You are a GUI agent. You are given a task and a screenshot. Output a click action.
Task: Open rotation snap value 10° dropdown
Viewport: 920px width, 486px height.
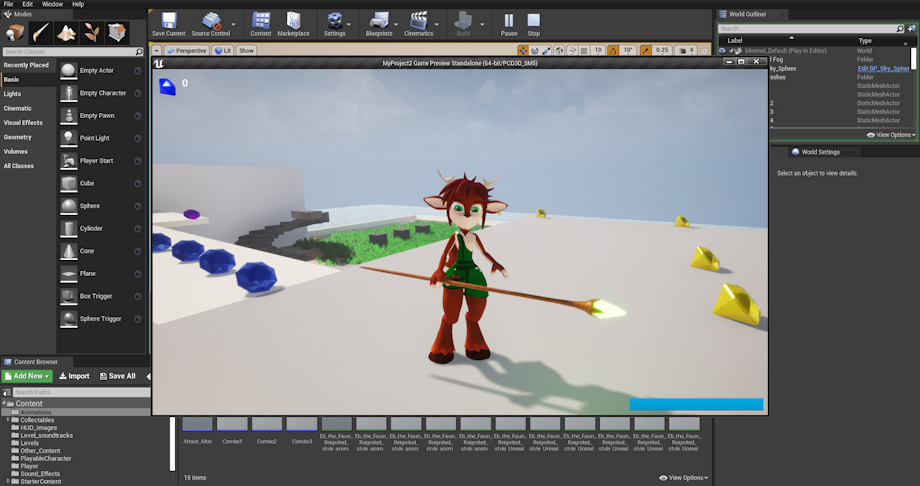coord(628,50)
